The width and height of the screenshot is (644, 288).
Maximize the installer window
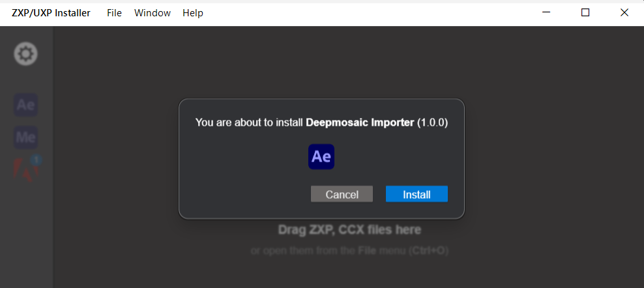pos(585,13)
